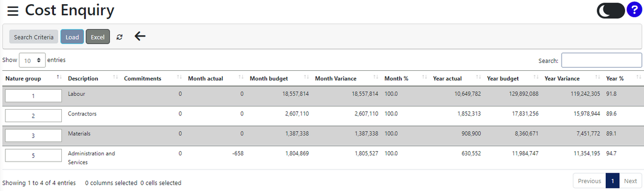
Task: Open the Search Criteria panel
Action: pos(34,37)
